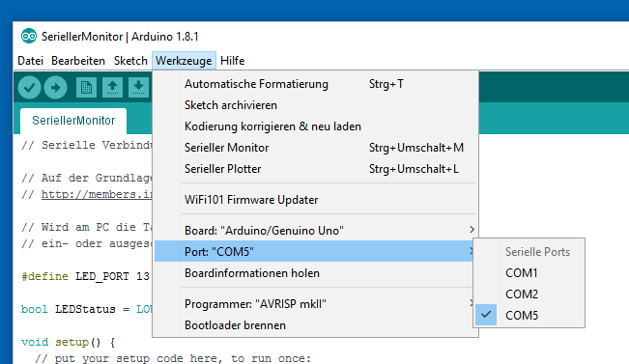This screenshot has width=629, height=364.
Task: Select serial port COM2
Action: 529,294
